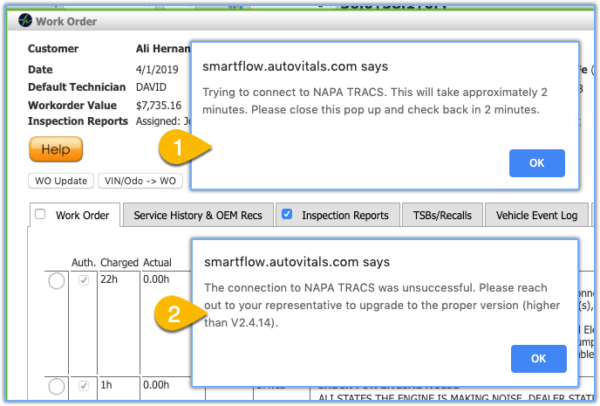Click the Charged column header
Image resolution: width=600 pixels, height=406 pixels.
[x=119, y=263]
